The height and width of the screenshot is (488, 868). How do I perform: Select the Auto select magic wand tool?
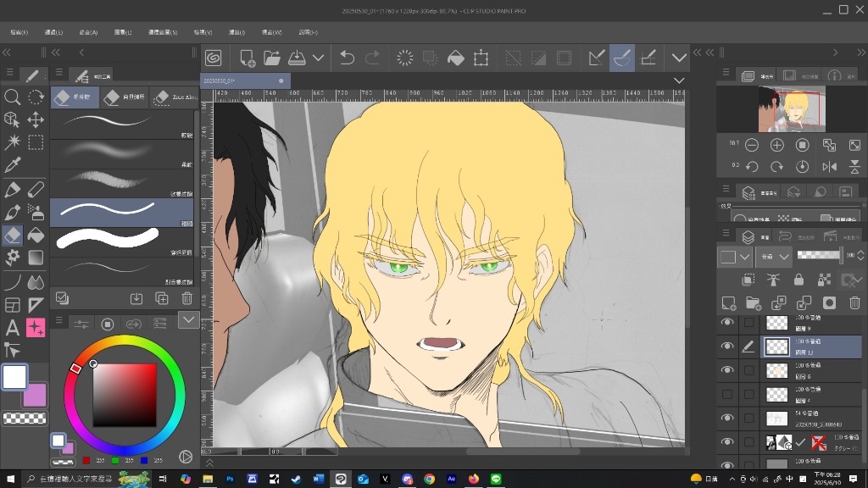[x=12, y=142]
